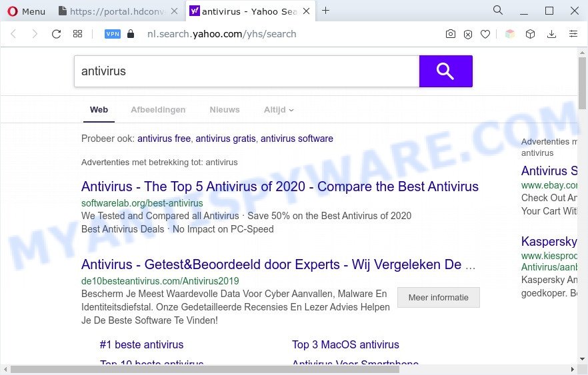Click suggestion antivirus free
The height and width of the screenshot is (375, 588).
point(164,139)
